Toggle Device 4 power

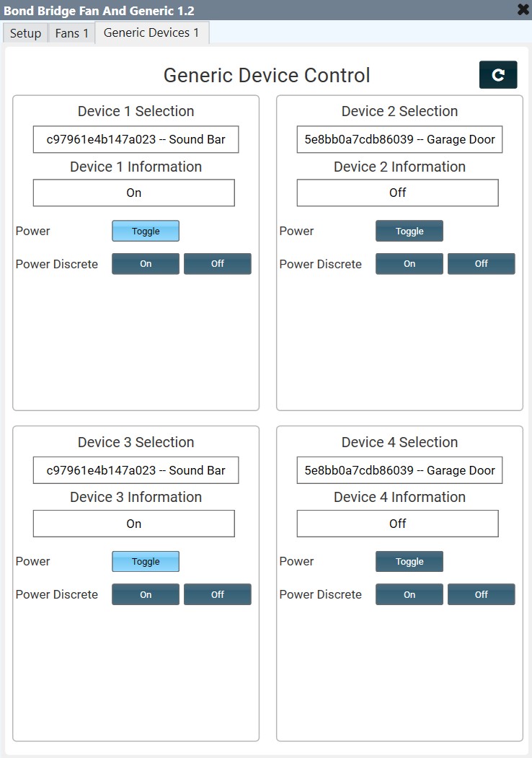409,561
